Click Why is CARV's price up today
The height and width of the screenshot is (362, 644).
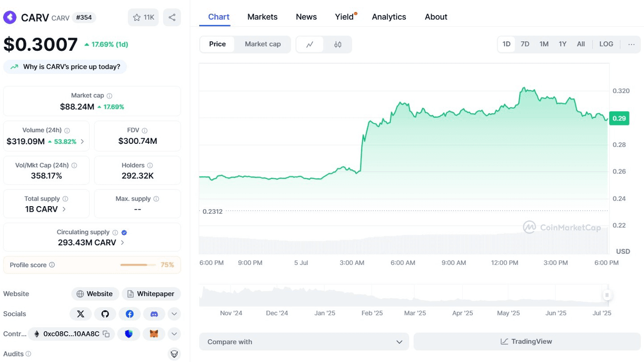65,67
